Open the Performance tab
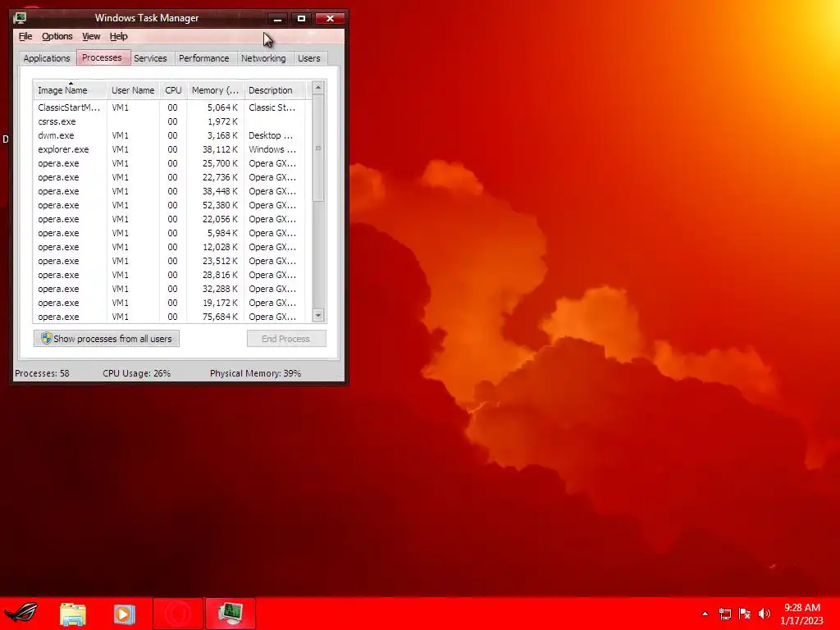 203,58
